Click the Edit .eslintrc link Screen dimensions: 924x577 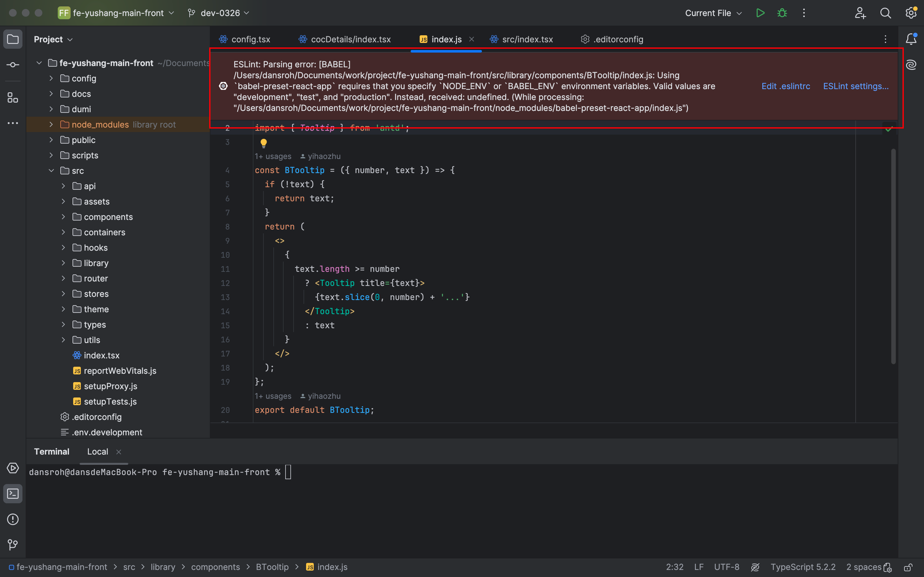point(785,86)
